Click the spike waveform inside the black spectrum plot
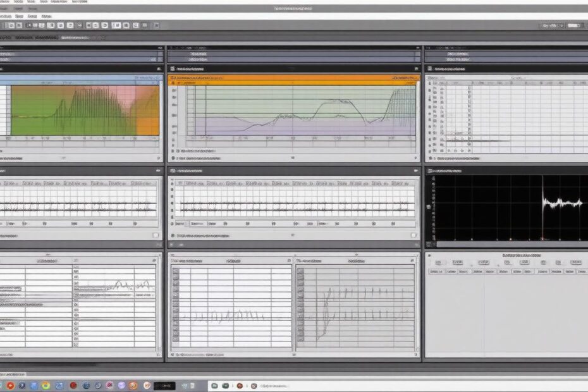 click(561, 203)
